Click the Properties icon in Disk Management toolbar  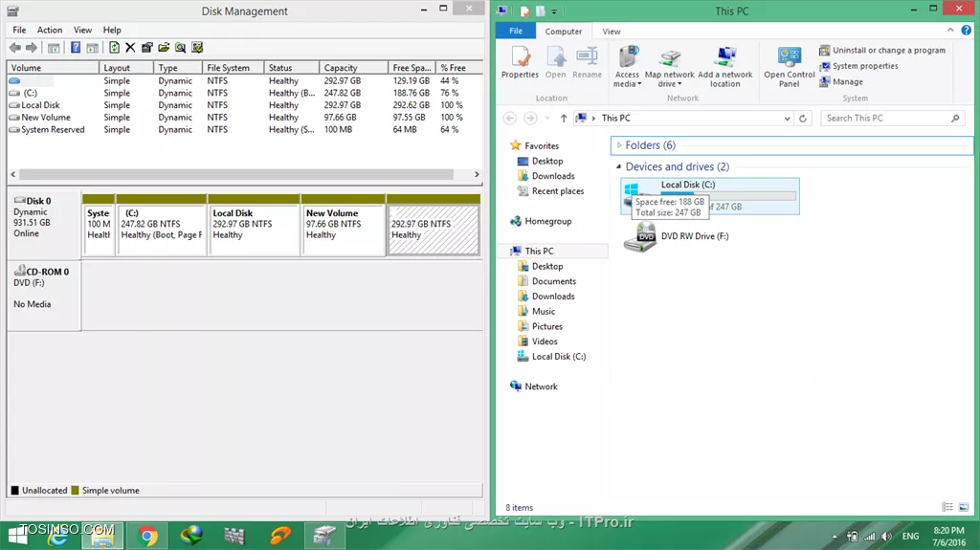[146, 48]
